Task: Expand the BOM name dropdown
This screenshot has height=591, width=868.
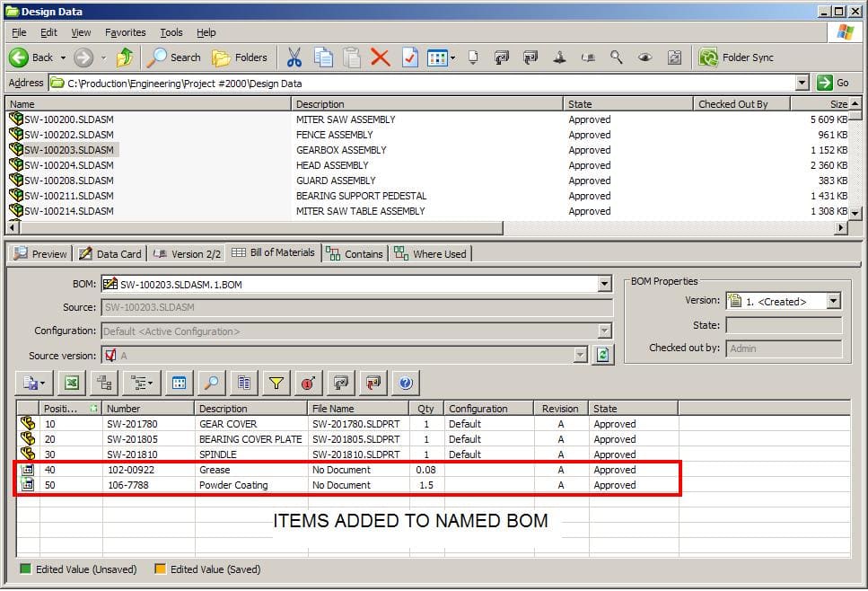Action: (x=604, y=285)
